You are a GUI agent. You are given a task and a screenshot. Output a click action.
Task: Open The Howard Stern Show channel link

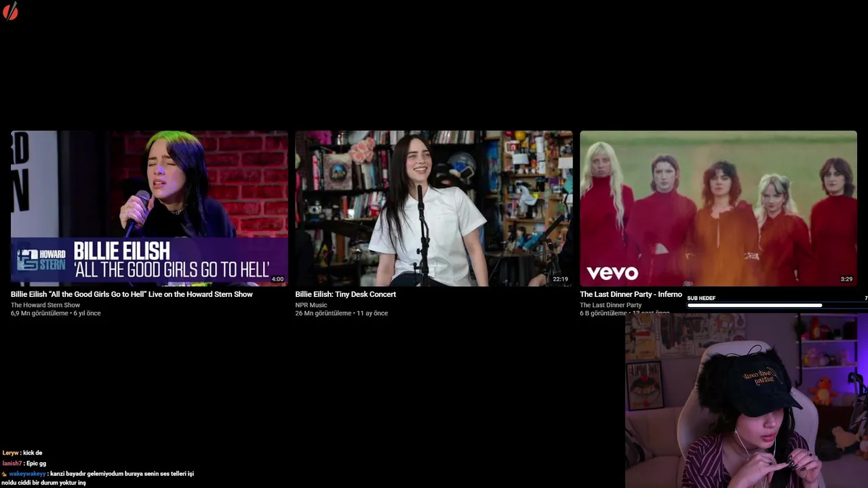coord(45,305)
